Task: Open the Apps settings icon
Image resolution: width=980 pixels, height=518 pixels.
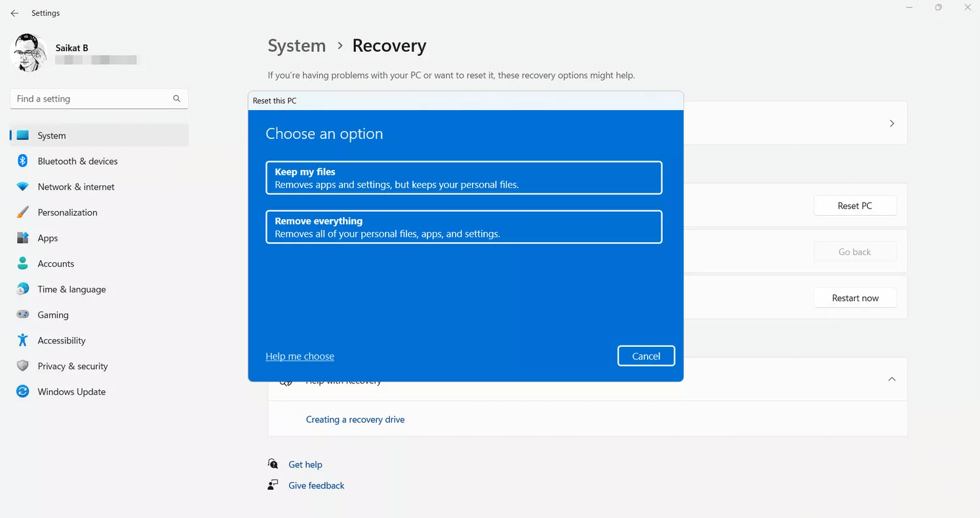Action: 22,237
